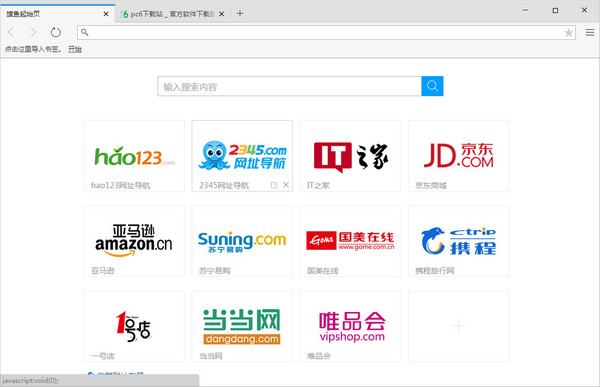Screen dimensions: 600x387
Task: Reload the page with refresh icon
Action: click(x=56, y=33)
